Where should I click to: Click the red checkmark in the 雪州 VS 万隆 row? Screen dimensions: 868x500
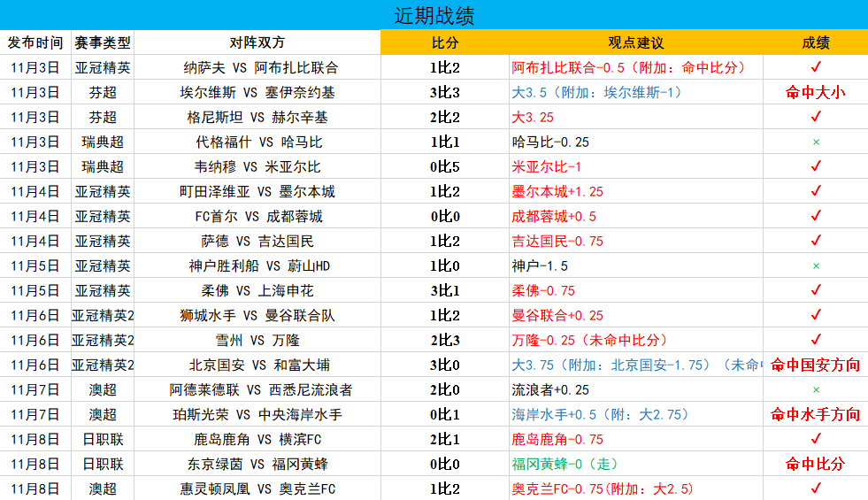click(816, 340)
